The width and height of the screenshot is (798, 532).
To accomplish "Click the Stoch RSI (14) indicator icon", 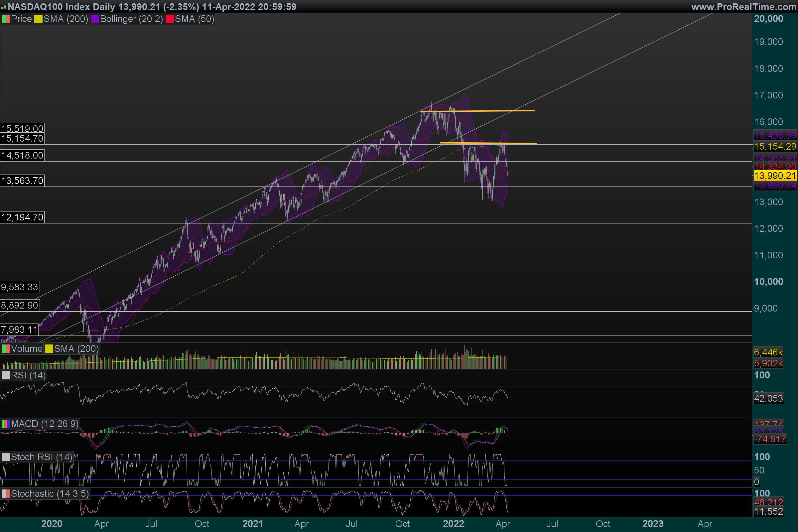I will point(6,457).
